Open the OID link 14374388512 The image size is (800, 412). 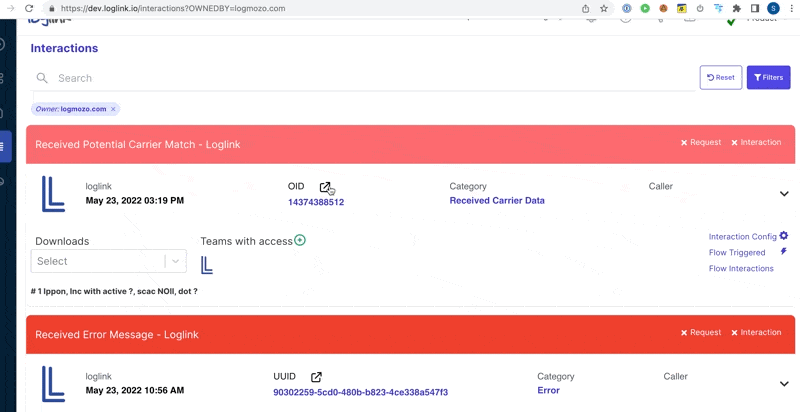pos(316,202)
